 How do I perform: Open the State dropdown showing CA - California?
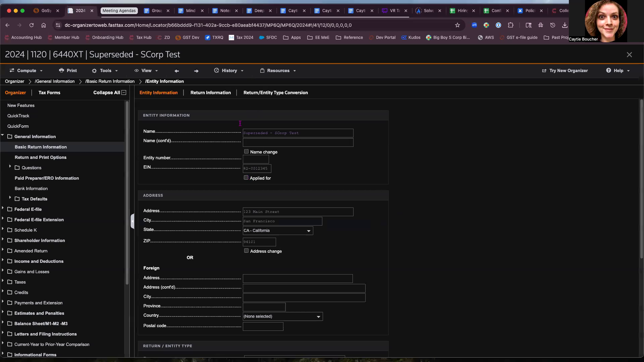coord(278,231)
